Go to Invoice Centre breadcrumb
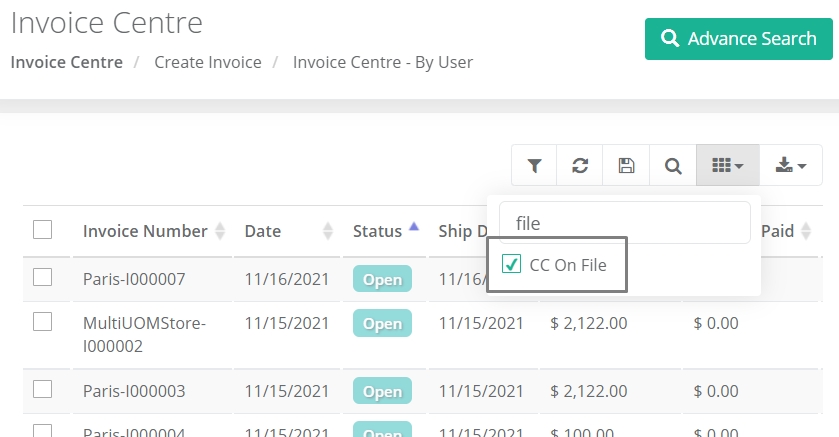 tap(67, 62)
